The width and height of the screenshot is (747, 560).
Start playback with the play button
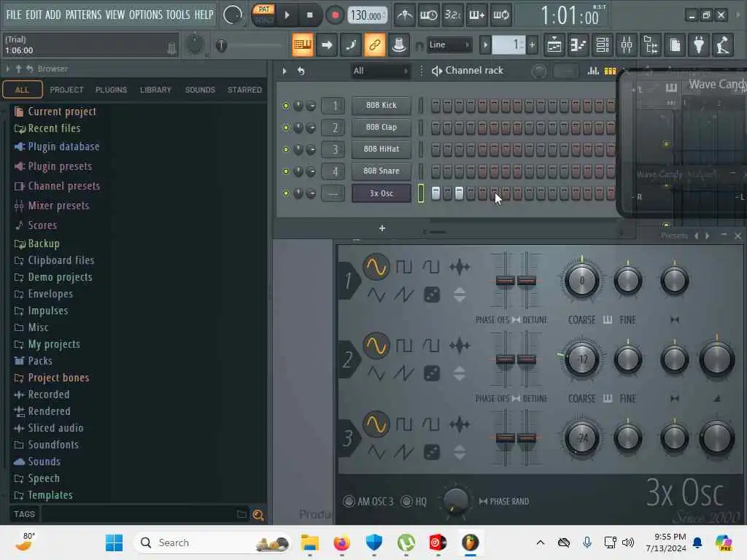pyautogui.click(x=287, y=15)
